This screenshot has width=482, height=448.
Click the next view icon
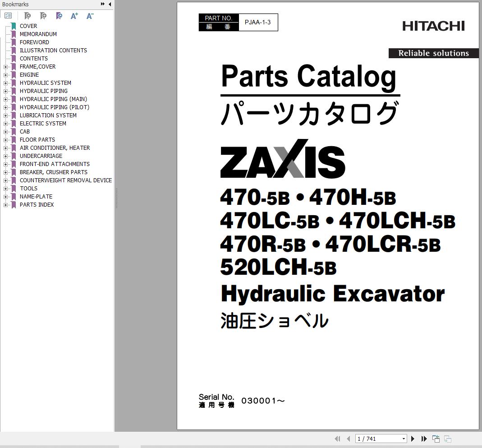point(448,439)
